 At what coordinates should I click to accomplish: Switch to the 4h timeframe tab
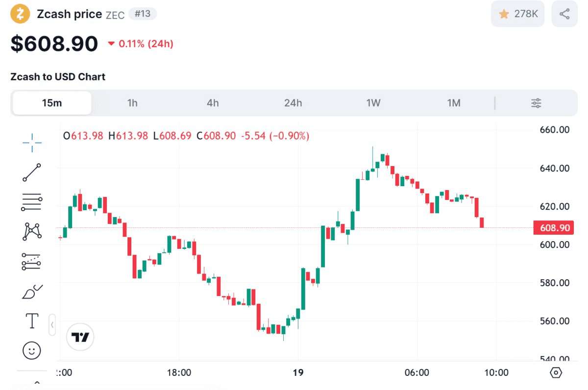coord(213,103)
